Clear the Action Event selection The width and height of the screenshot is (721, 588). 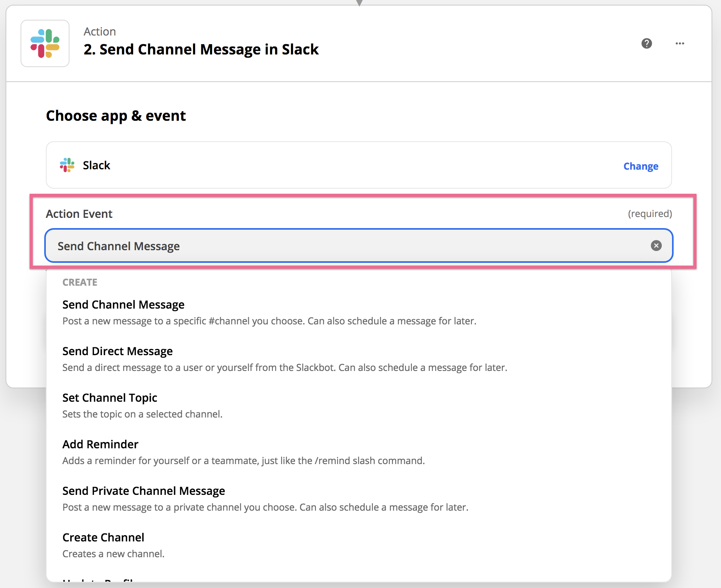(x=656, y=245)
